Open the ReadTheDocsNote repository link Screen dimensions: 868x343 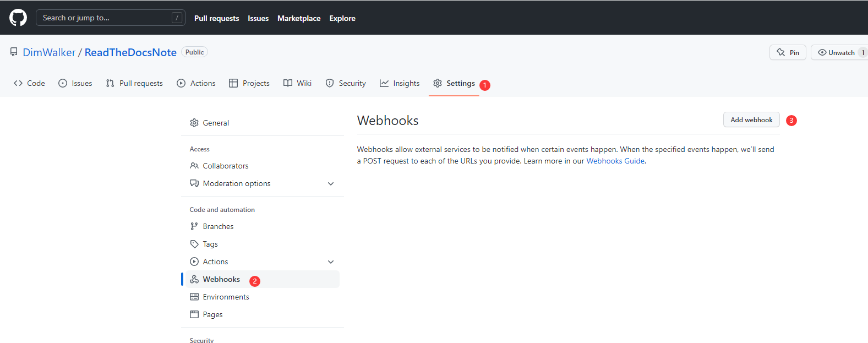pyautogui.click(x=130, y=52)
